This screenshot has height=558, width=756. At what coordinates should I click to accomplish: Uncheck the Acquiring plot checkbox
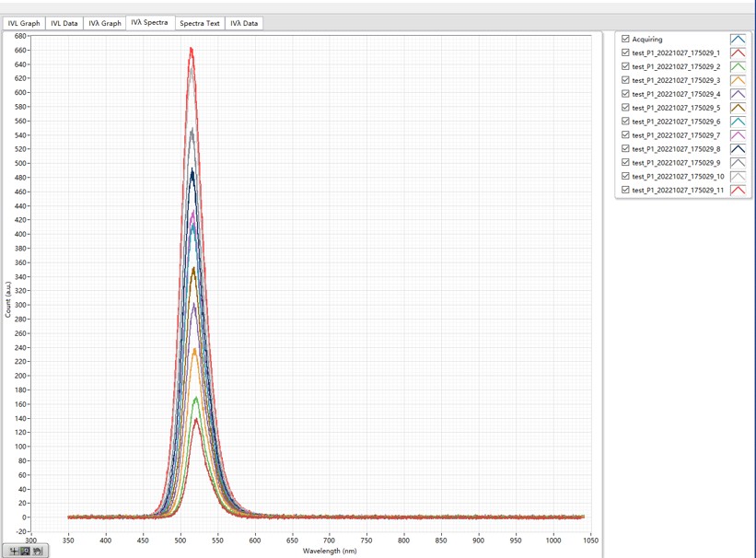(x=626, y=40)
